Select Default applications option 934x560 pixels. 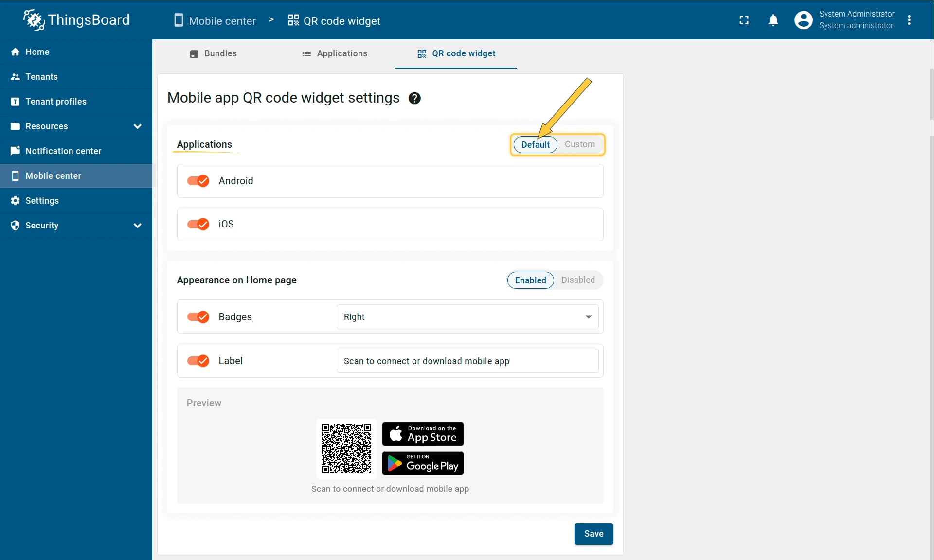pos(536,144)
